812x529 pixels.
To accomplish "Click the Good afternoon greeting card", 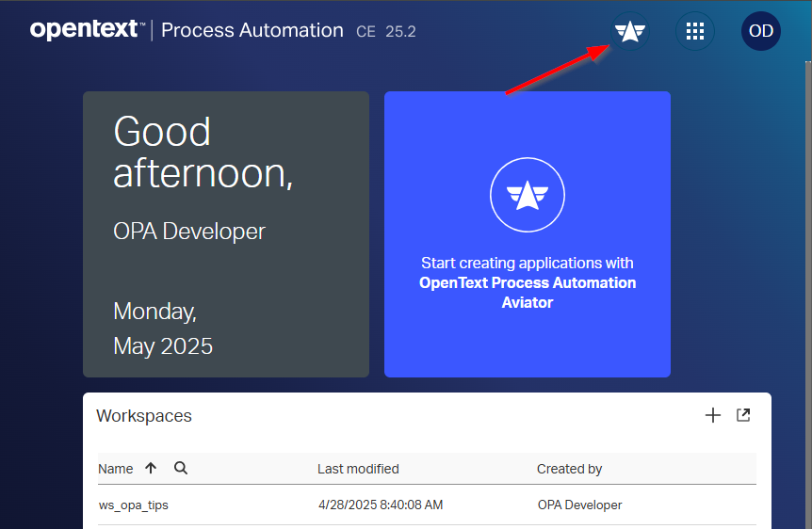I will pyautogui.click(x=225, y=234).
